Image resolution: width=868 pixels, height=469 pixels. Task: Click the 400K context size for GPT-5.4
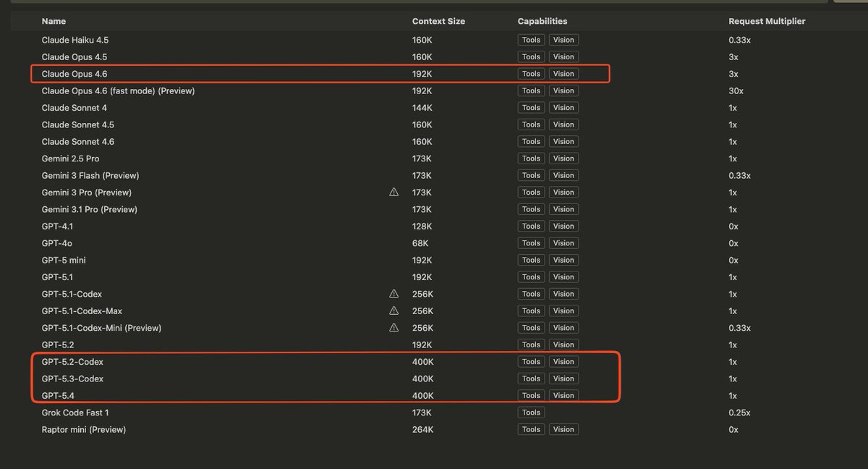pyautogui.click(x=422, y=395)
